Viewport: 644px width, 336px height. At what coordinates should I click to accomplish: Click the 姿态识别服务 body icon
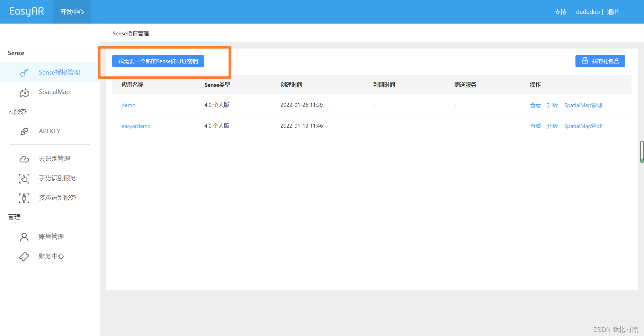[x=24, y=198]
